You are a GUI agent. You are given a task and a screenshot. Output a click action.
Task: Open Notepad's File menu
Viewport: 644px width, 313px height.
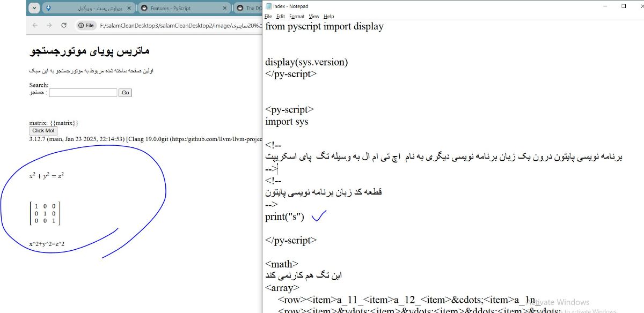pyautogui.click(x=268, y=17)
